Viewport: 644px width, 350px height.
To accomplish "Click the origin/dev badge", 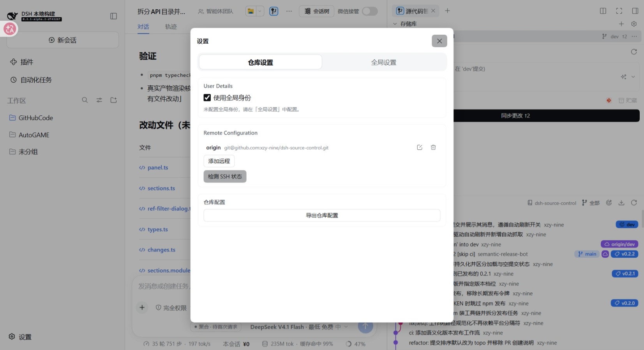I will pos(619,244).
